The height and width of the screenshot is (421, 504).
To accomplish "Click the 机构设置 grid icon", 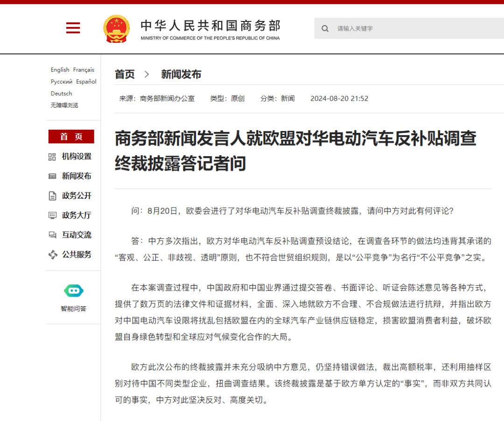I will click(x=52, y=157).
